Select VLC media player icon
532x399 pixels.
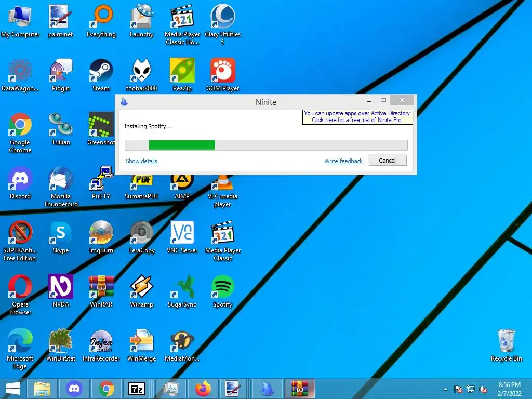click(222, 191)
